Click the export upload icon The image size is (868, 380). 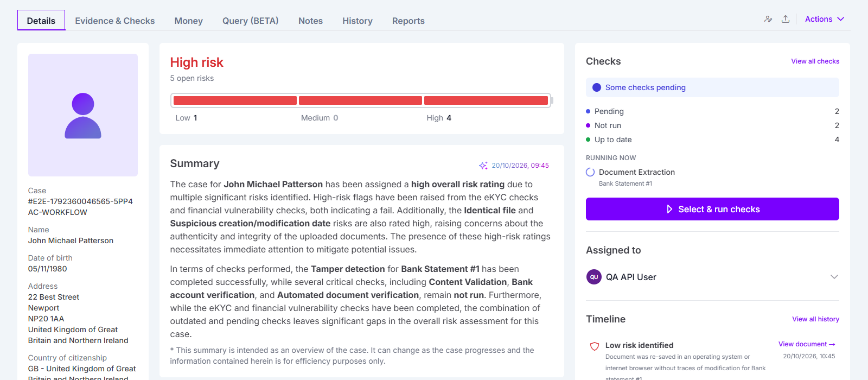pos(786,19)
